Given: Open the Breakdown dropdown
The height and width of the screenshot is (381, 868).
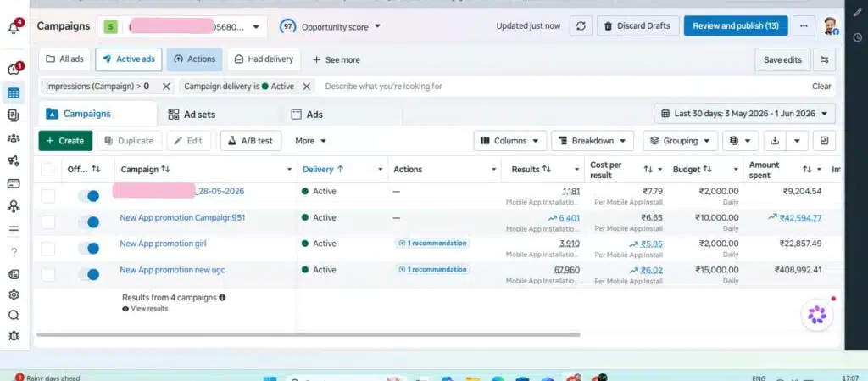Looking at the screenshot, I should 593,141.
